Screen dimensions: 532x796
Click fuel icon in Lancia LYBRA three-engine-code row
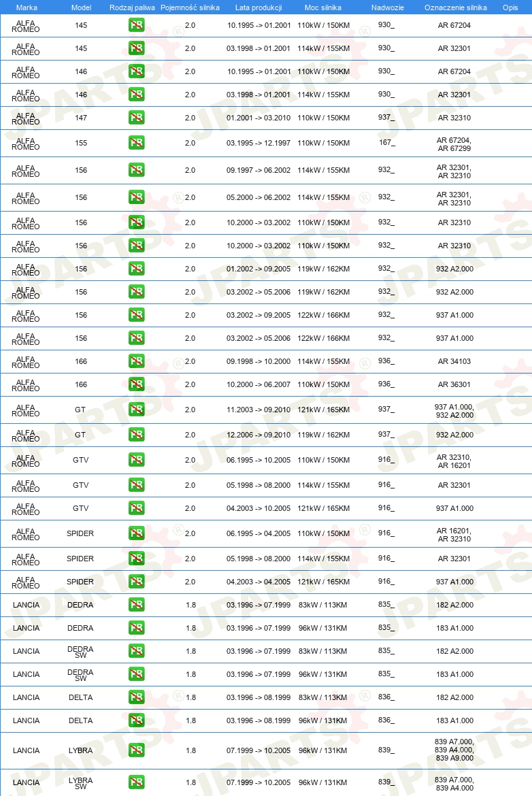(137, 750)
